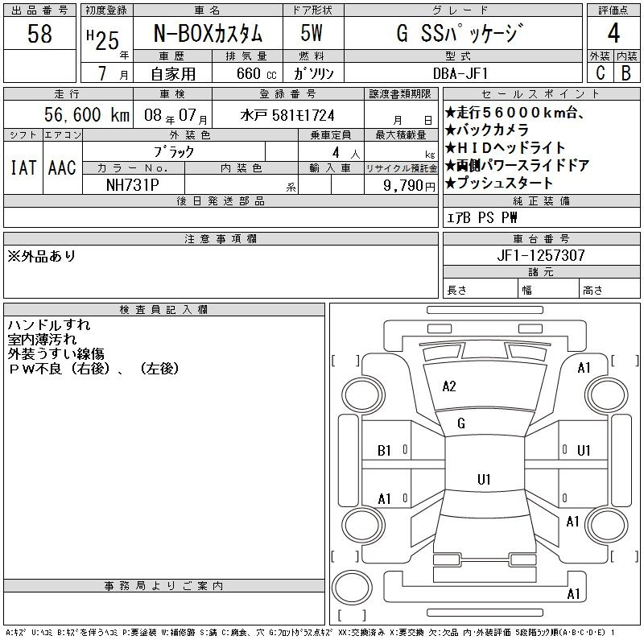The width and height of the screenshot is (644, 644).
Task: Click the 検査員記入欄 section header
Action: (x=164, y=310)
